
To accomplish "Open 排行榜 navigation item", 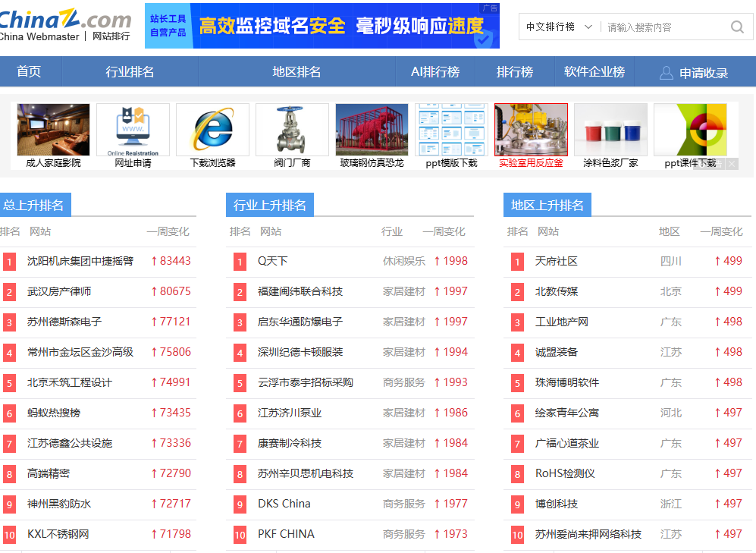I will point(514,71).
